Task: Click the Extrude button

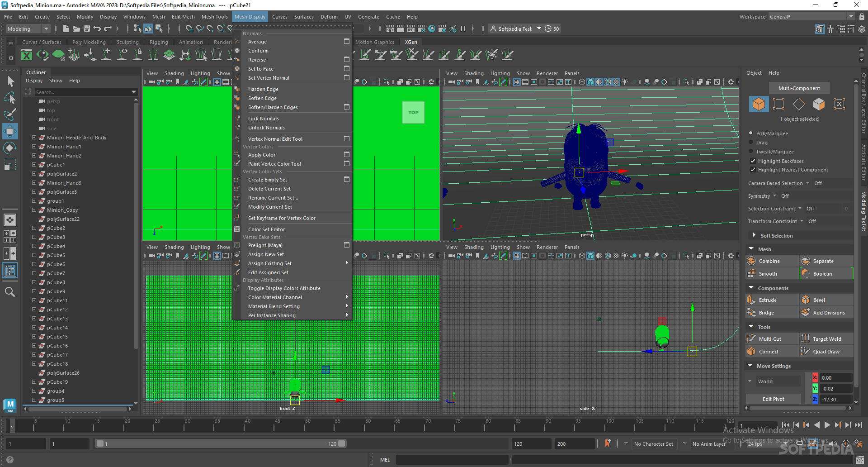Action: 772,300
